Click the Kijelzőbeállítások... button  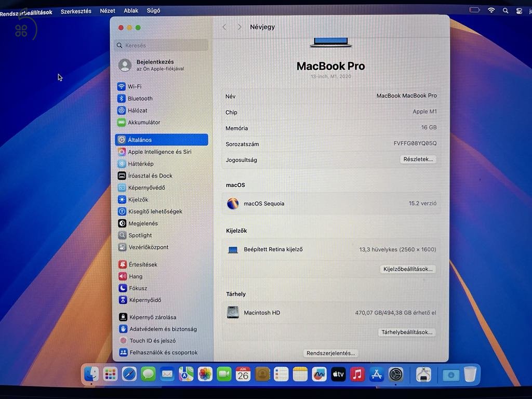tap(408, 269)
